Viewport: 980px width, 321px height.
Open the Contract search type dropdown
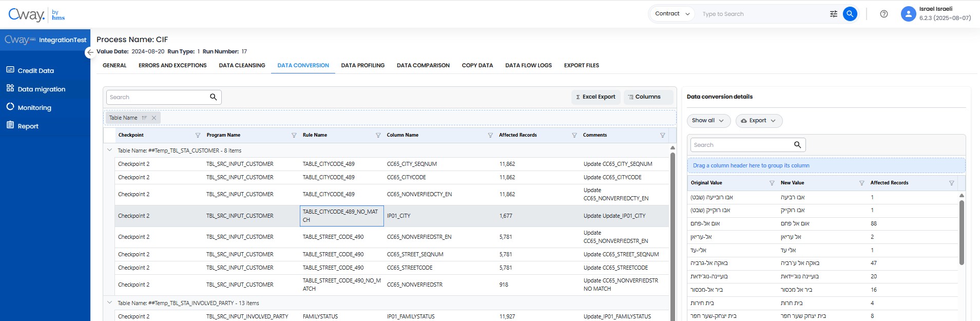[672, 14]
